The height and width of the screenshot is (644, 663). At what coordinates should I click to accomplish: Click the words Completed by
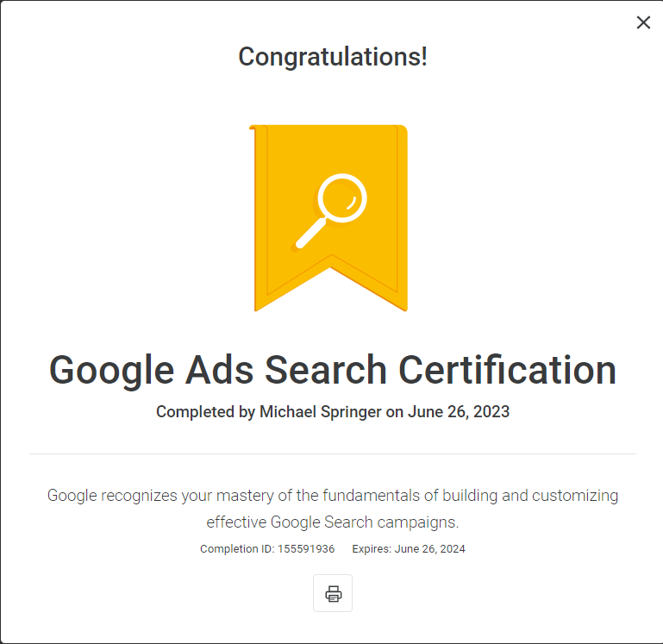[x=205, y=412]
